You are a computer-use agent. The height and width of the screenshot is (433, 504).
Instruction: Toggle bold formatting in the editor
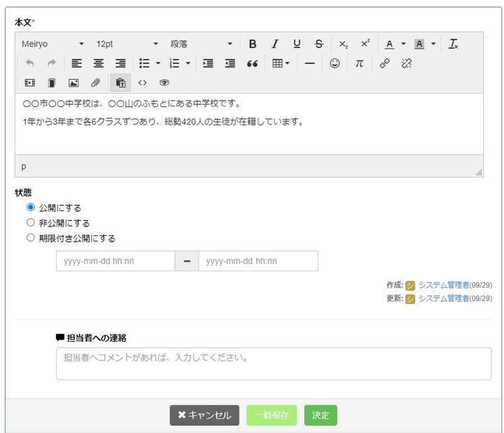click(253, 44)
